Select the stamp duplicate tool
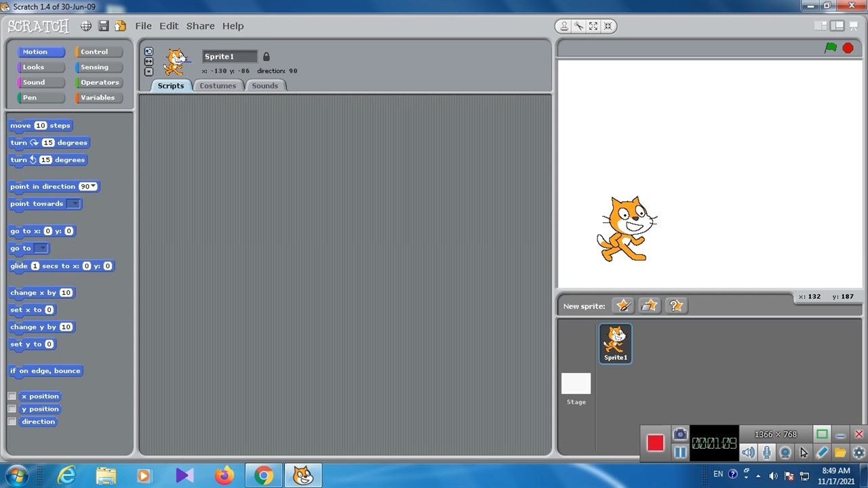868x488 pixels. [x=564, y=26]
